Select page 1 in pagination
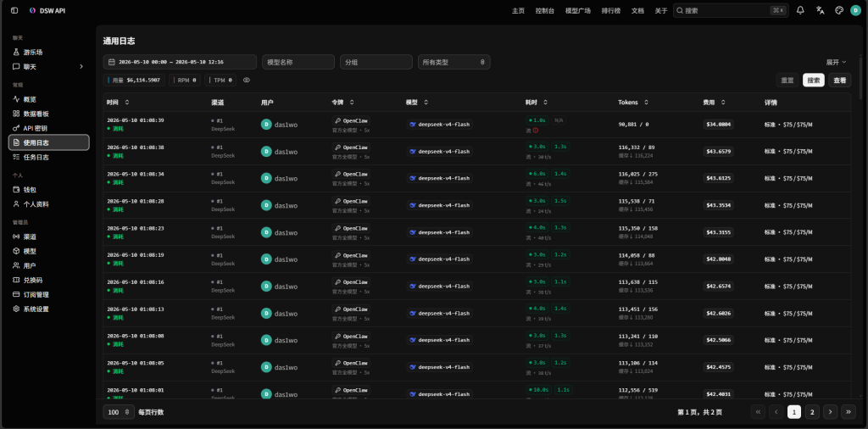The height and width of the screenshot is (429, 868). (x=794, y=412)
